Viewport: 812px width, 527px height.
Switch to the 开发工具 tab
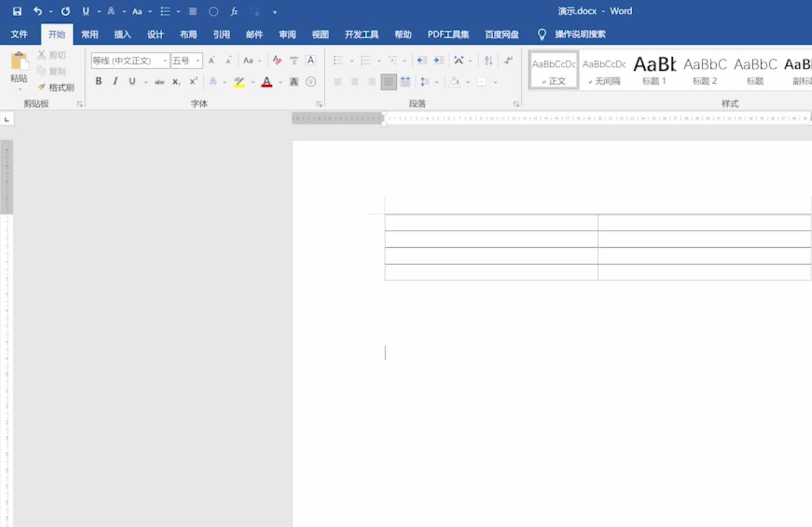[x=362, y=34]
